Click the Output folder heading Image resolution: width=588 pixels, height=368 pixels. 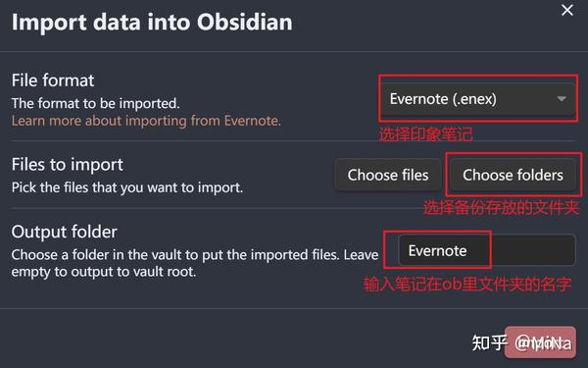point(64,232)
